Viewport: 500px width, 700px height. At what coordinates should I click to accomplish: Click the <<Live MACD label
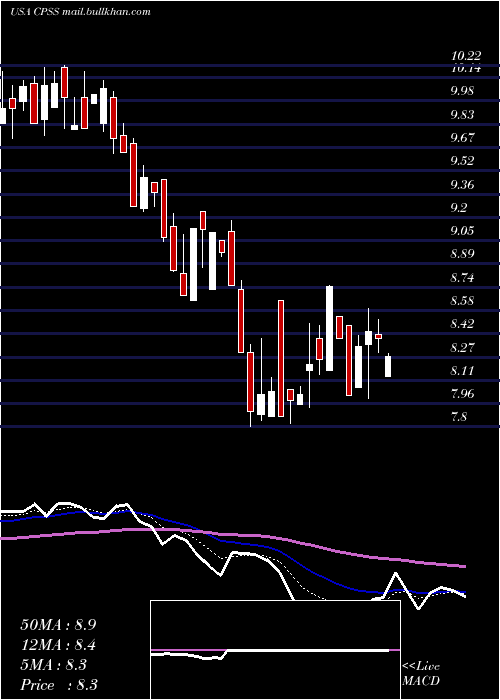click(421, 674)
